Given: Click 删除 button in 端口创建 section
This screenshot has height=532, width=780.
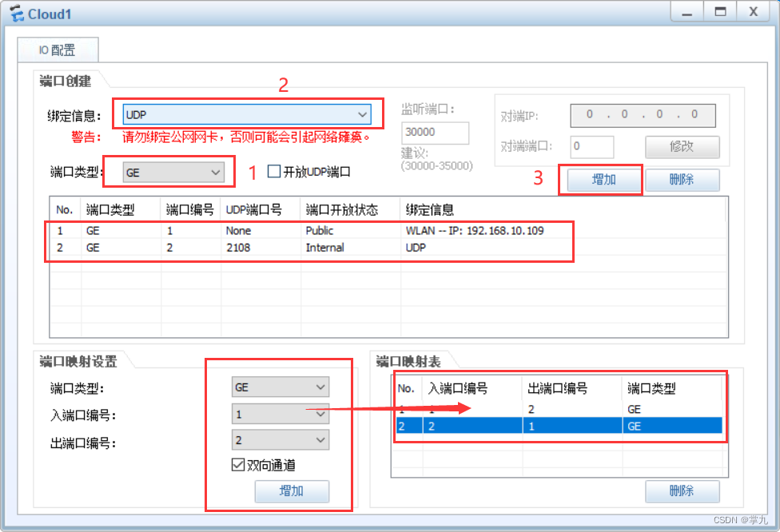Looking at the screenshot, I should pyautogui.click(x=682, y=180).
